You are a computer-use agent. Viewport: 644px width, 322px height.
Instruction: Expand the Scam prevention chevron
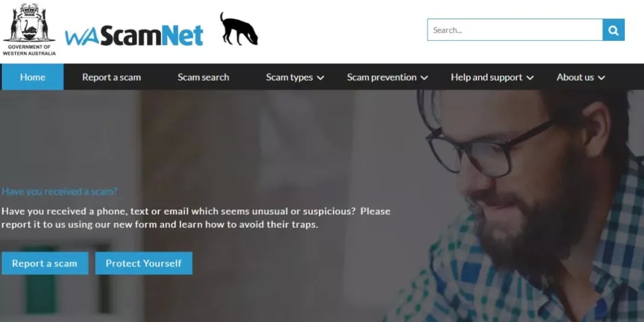point(425,78)
